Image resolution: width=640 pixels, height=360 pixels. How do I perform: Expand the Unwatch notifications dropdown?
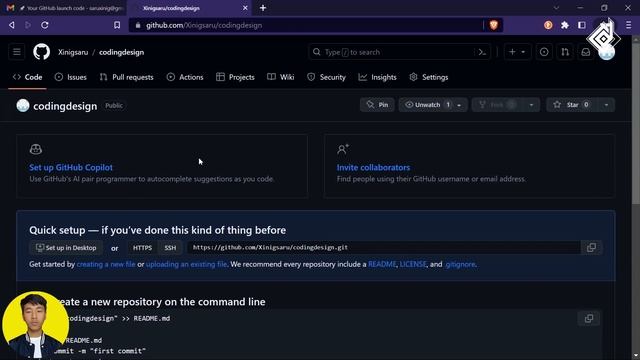click(x=459, y=105)
